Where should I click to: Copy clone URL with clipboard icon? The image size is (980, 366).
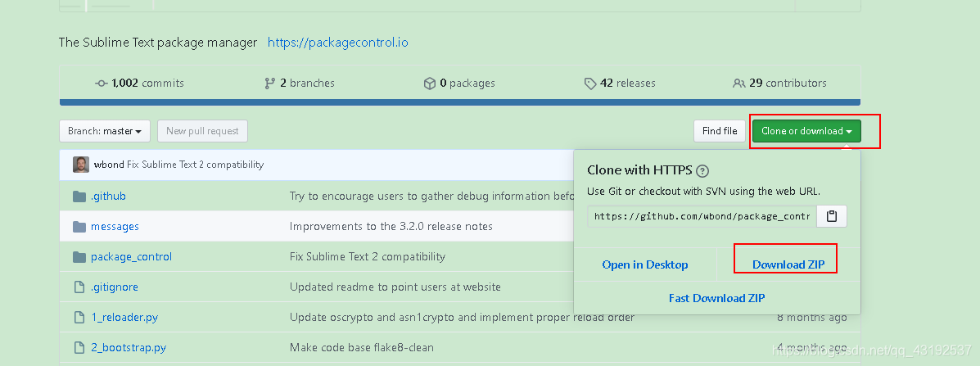pos(831,216)
